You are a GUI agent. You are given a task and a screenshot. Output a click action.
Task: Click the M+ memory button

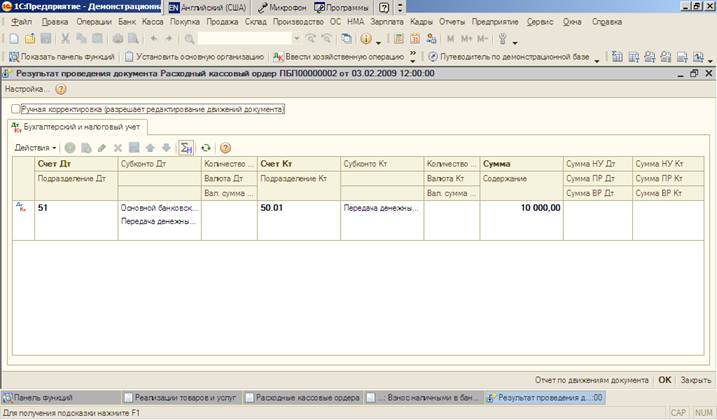(x=466, y=39)
